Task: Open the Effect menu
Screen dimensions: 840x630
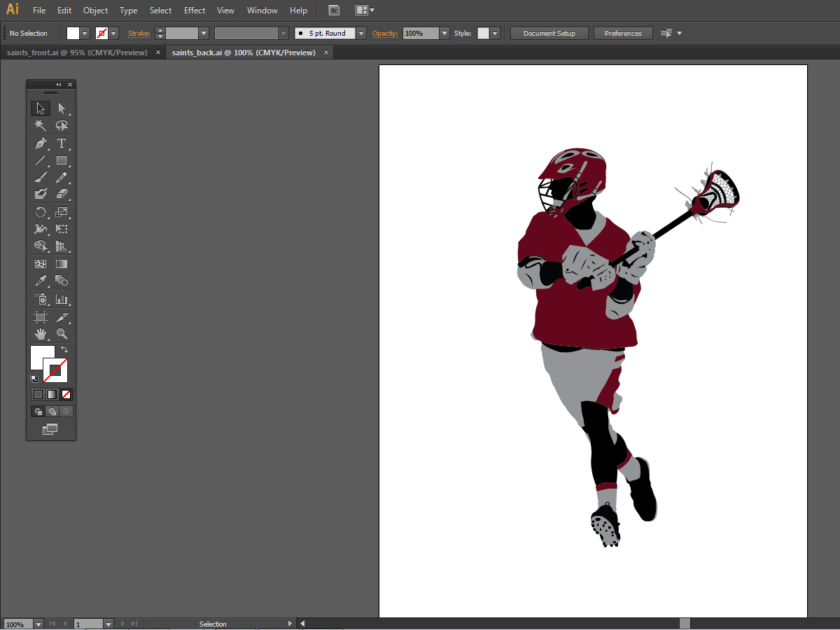Action: click(195, 10)
